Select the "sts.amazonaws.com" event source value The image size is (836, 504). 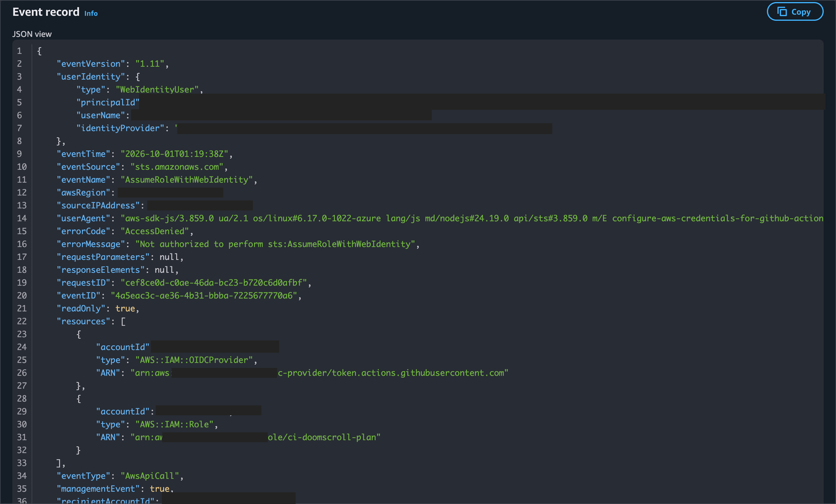pos(177,167)
